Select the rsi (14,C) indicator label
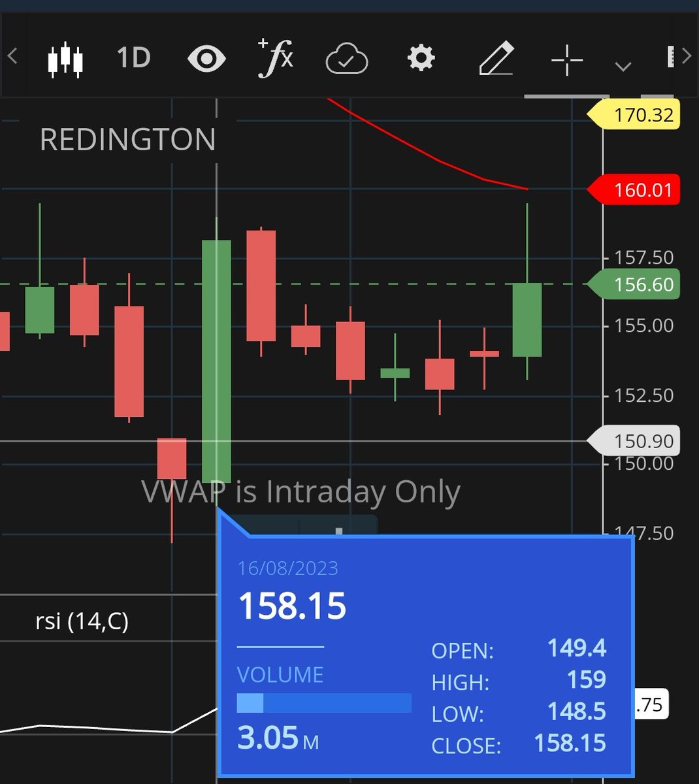 pyautogui.click(x=82, y=621)
